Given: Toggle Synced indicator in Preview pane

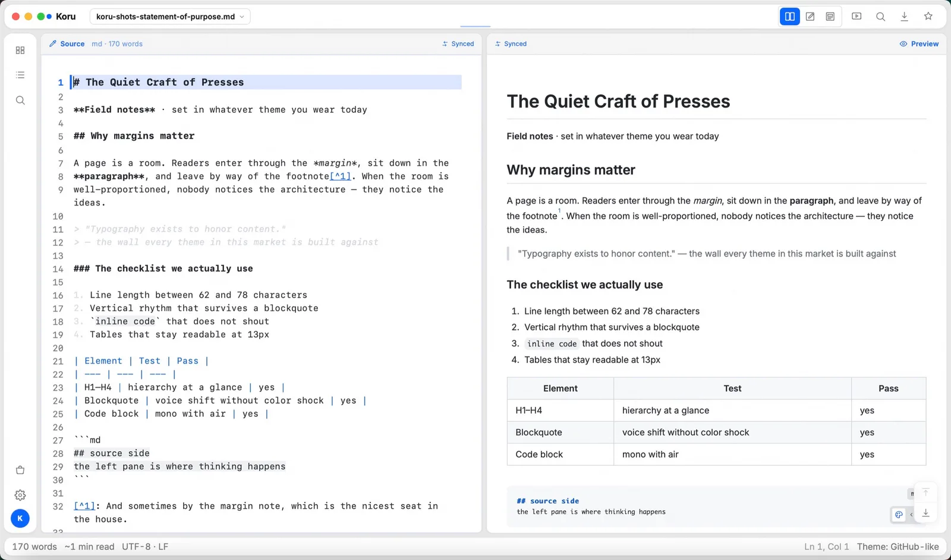Looking at the screenshot, I should point(511,44).
